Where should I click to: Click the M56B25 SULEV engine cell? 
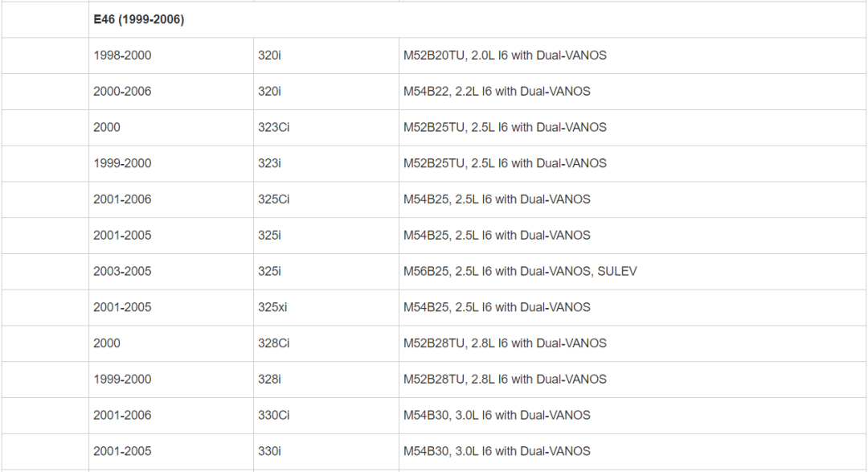click(x=520, y=271)
